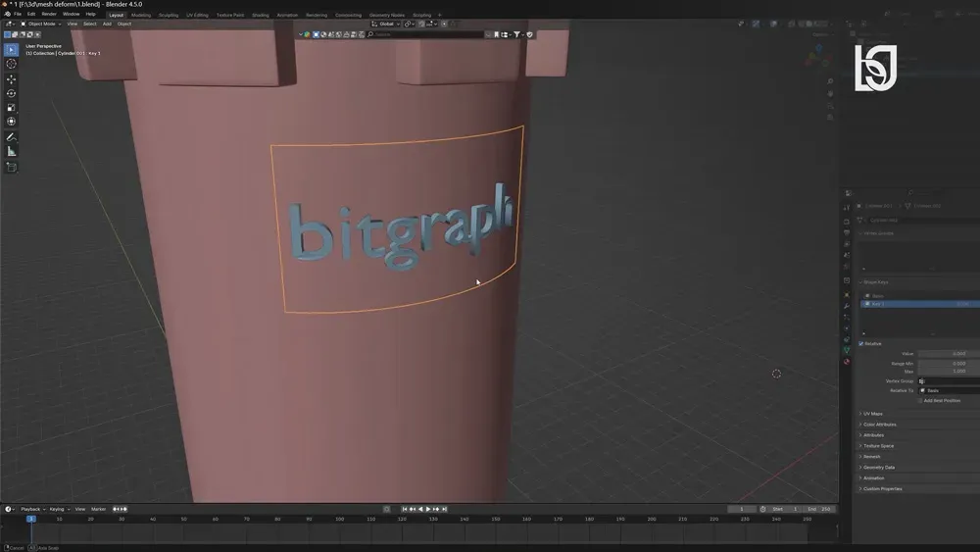Open the viewport Select menu

click(90, 24)
